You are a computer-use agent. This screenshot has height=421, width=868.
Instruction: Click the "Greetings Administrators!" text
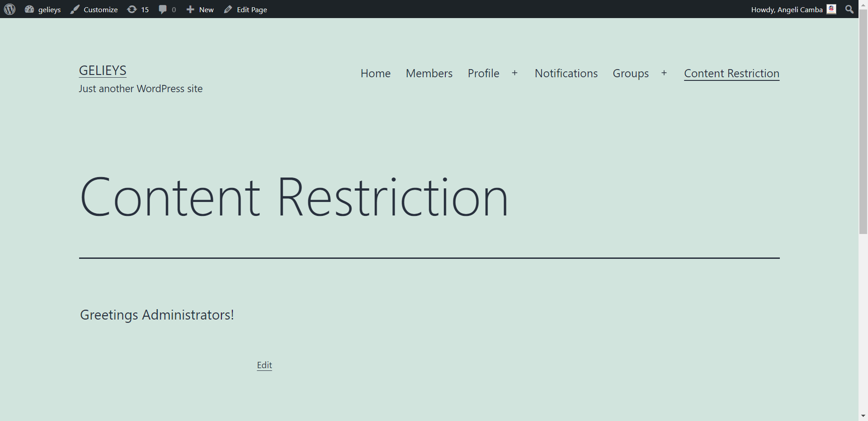click(157, 315)
